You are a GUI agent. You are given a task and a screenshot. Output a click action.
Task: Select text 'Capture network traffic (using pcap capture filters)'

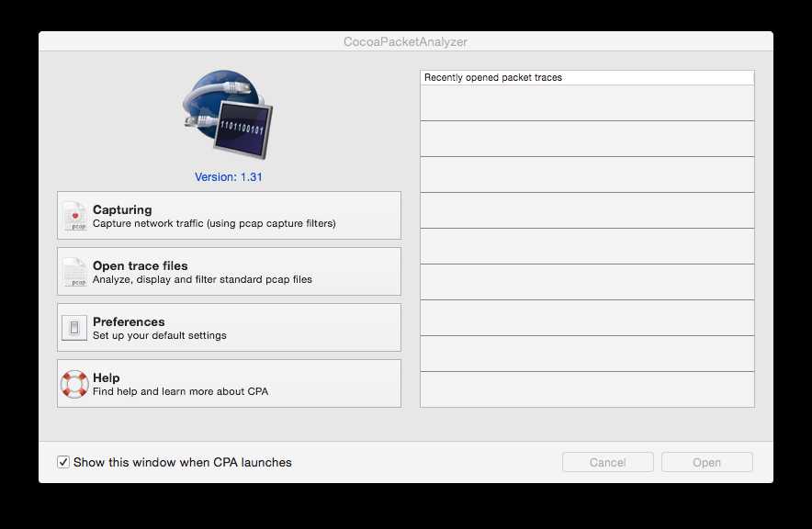[214, 223]
